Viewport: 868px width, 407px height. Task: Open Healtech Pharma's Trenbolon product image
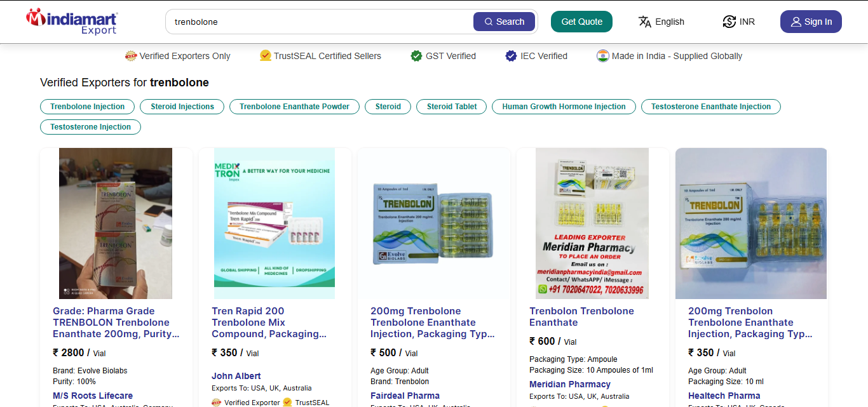[751, 224]
